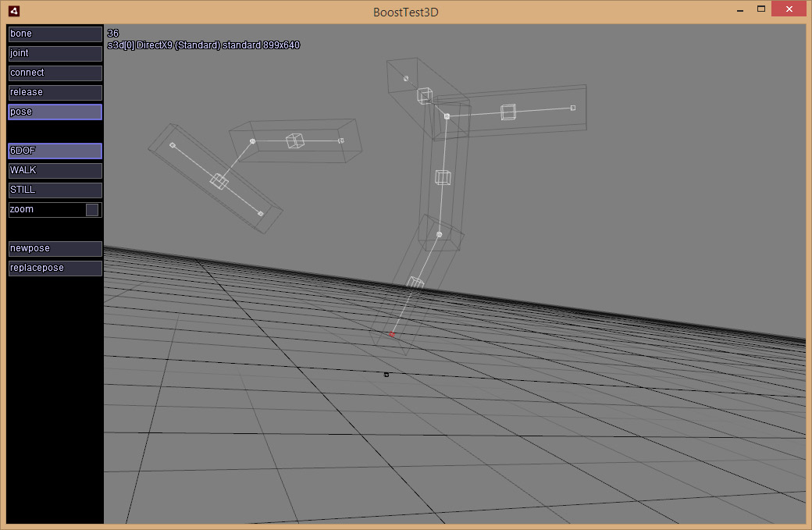Click the small black marker on the floor grid
Screen dimensions: 812x530
tap(386, 374)
